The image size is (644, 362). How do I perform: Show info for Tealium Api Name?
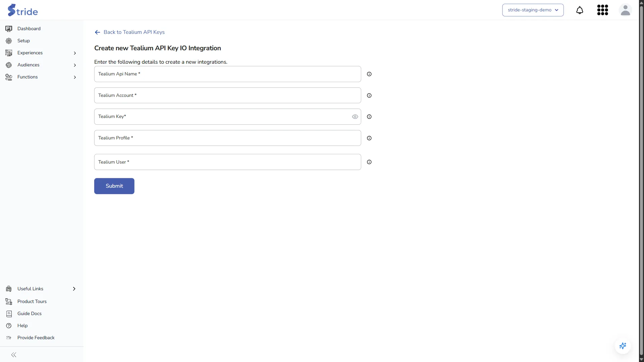coord(369,74)
